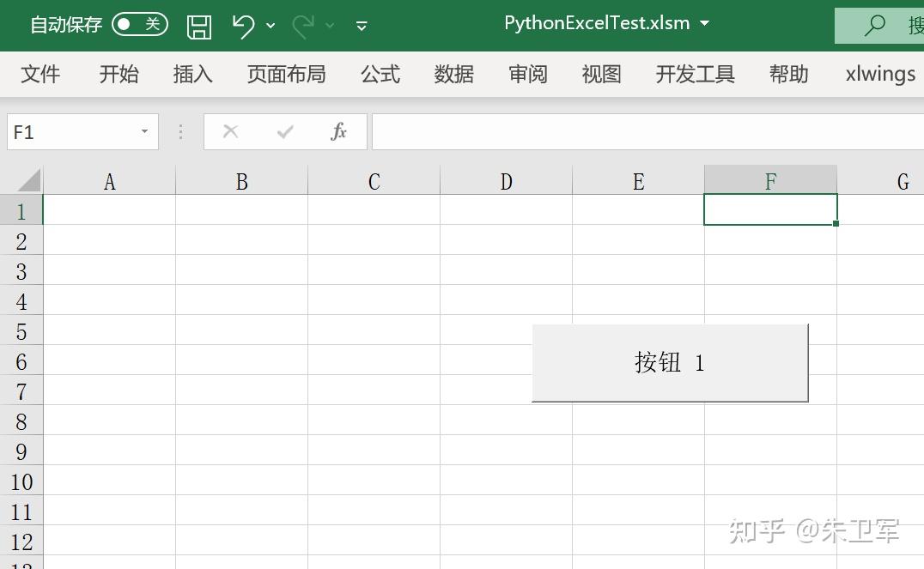Open the Name Box dropdown
This screenshot has height=569, width=924.
point(143,131)
